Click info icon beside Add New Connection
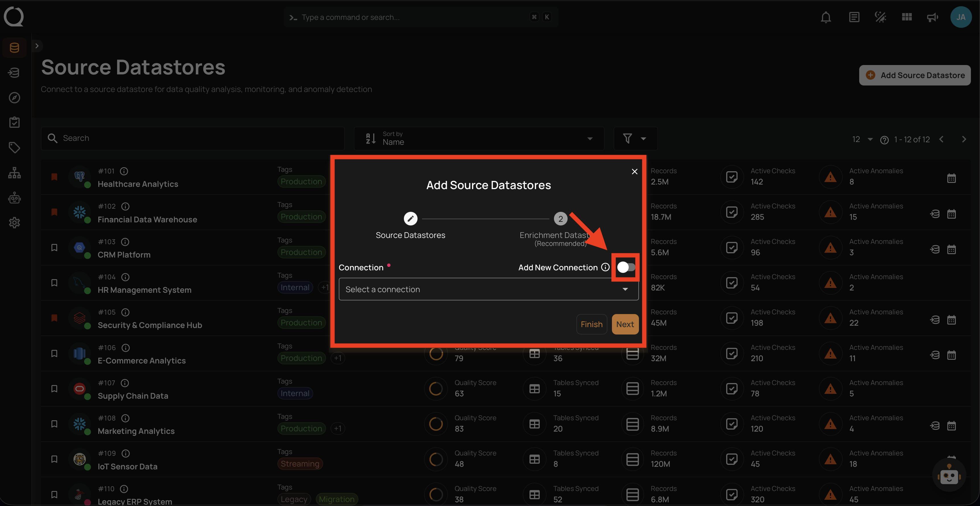This screenshot has height=506, width=980. pos(605,267)
